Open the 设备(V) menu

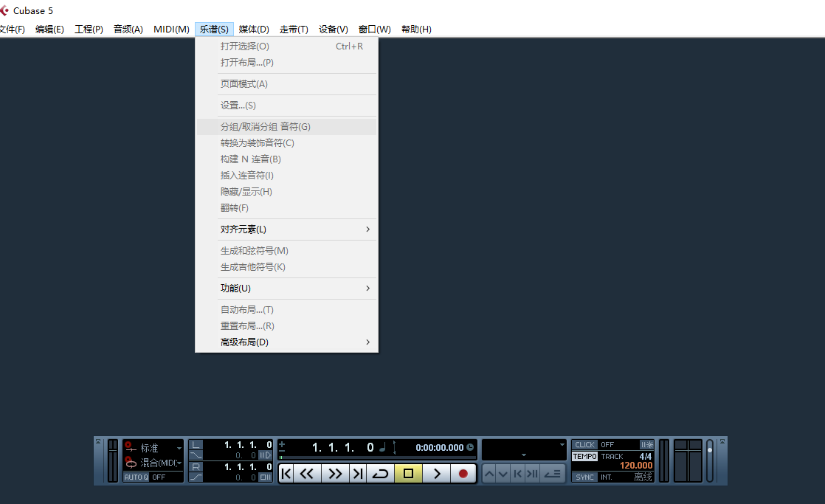(333, 30)
